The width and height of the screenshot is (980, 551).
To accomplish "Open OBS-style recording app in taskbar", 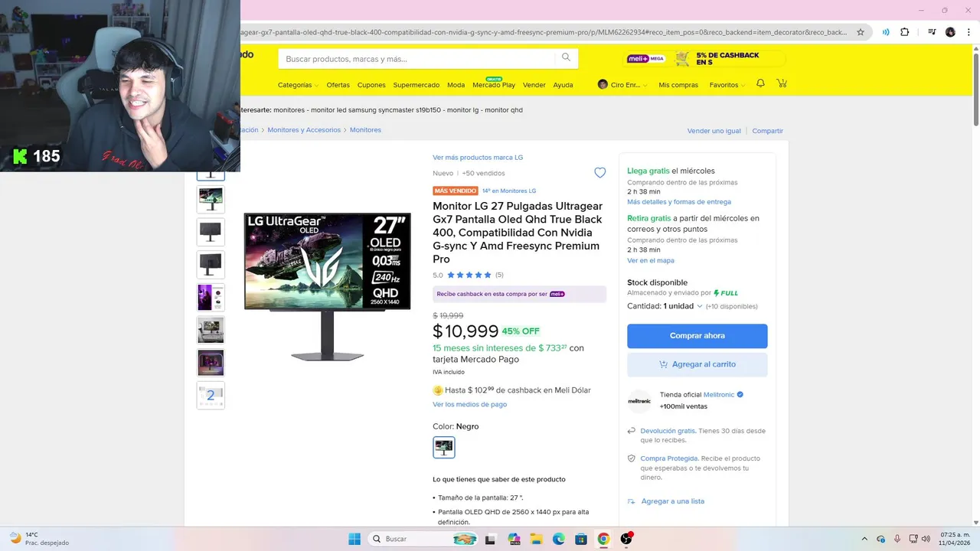I will coord(626,539).
